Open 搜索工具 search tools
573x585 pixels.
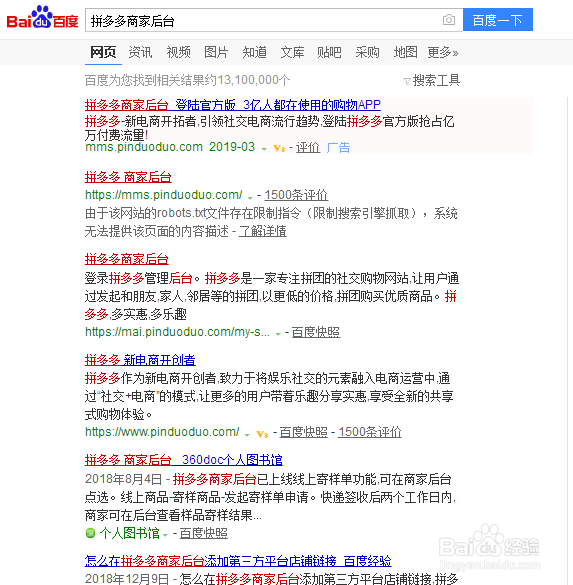[436, 80]
